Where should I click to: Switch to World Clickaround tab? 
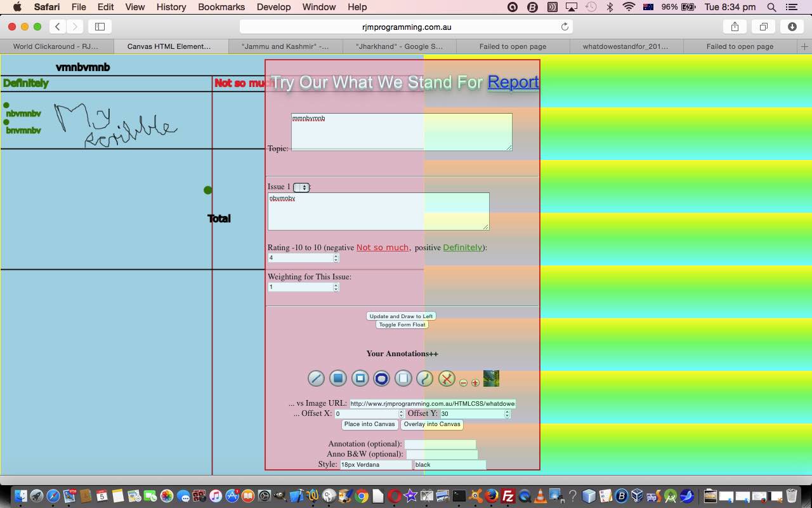(56, 46)
